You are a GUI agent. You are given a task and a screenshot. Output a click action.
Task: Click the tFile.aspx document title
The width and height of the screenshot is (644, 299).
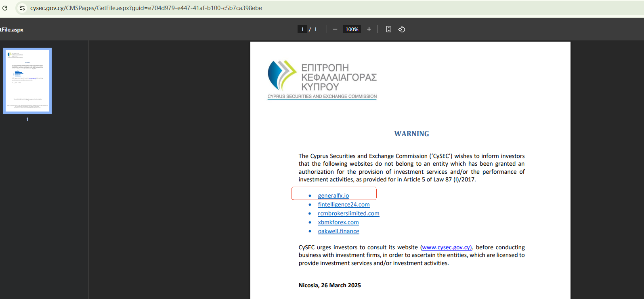pos(12,29)
